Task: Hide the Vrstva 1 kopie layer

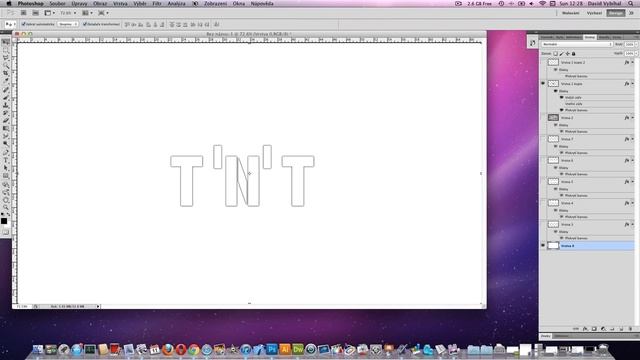Action: pyautogui.click(x=543, y=83)
